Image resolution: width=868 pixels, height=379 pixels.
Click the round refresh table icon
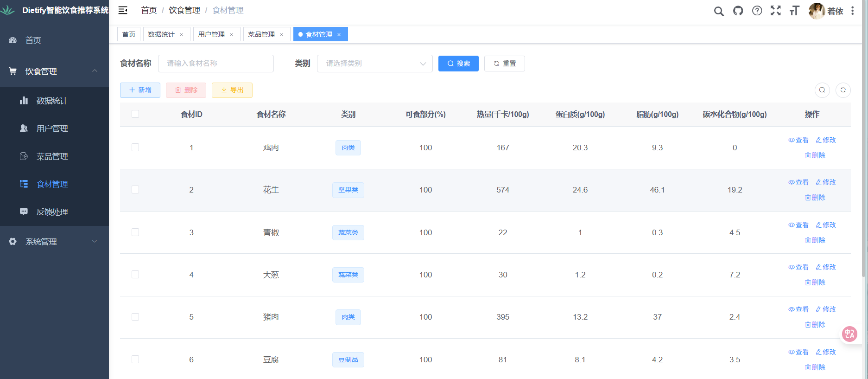[x=843, y=90]
